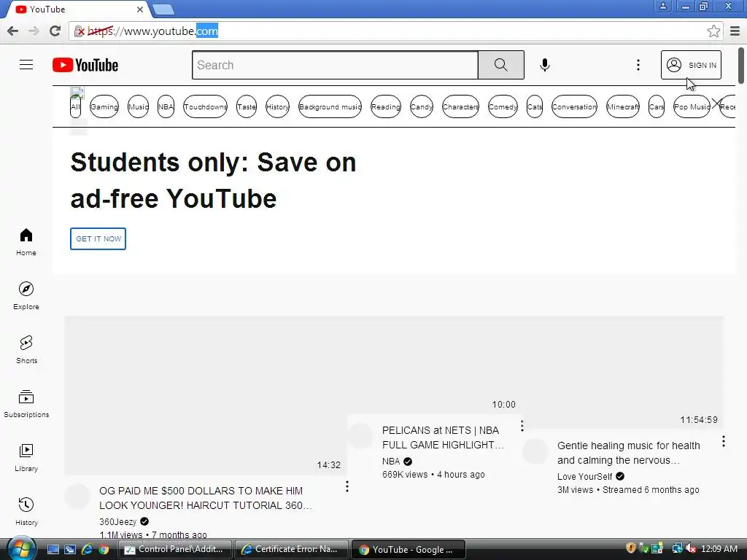Click the YouTube logo
Image resolution: width=747 pixels, height=560 pixels.
[85, 65]
